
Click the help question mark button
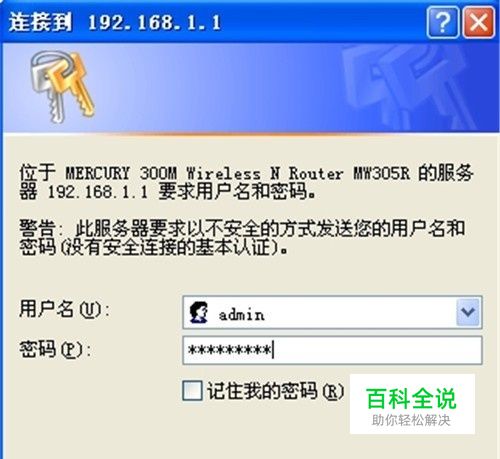click(x=443, y=23)
